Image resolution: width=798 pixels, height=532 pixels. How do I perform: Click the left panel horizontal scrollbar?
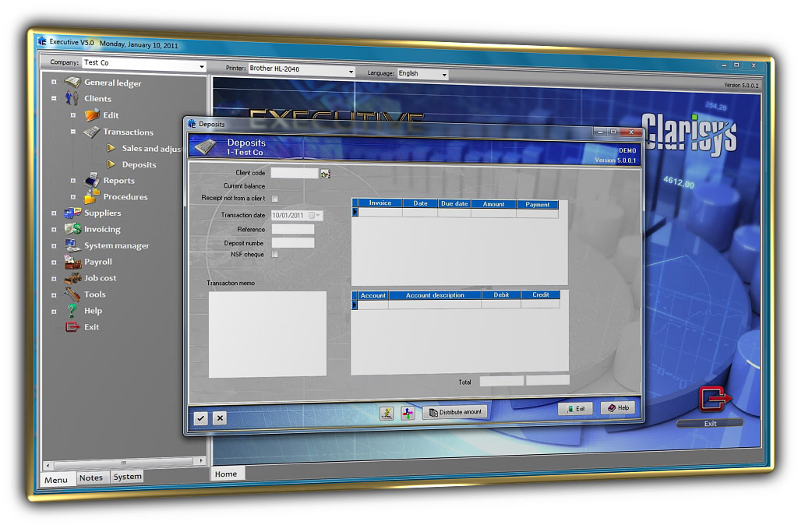point(125,463)
